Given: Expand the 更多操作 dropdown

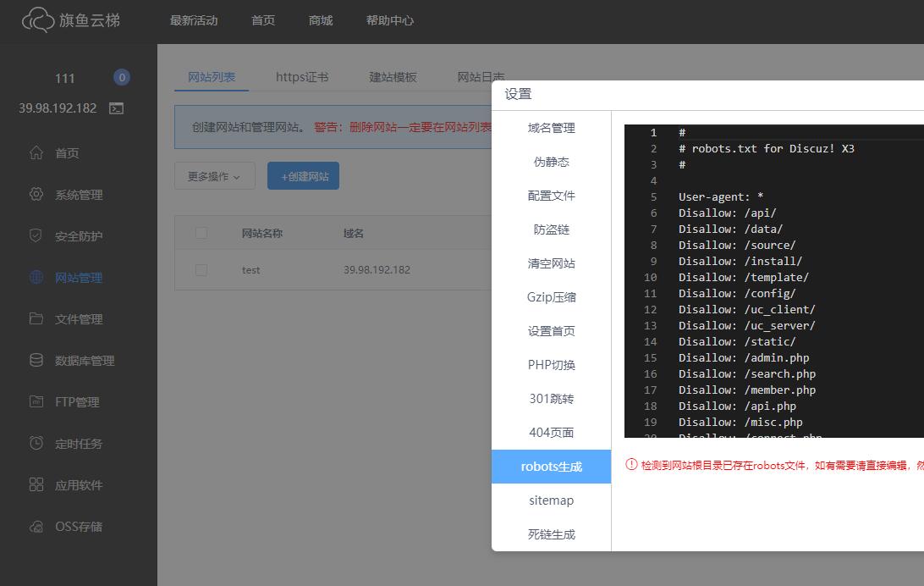Looking at the screenshot, I should 214,176.
